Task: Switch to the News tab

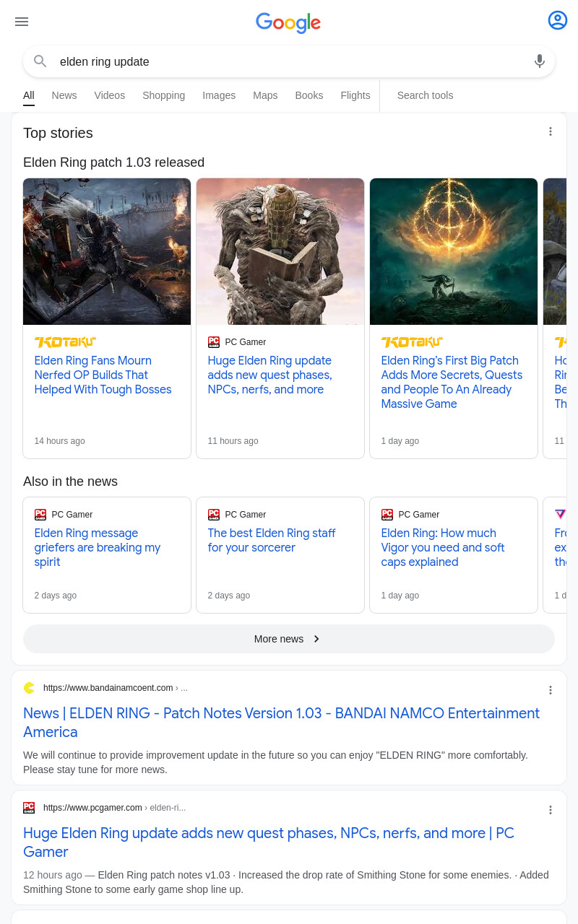Action: point(64,95)
